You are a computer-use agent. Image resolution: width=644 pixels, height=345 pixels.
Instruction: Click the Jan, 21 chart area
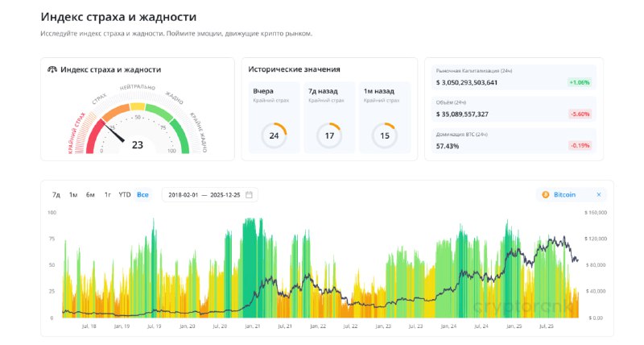[x=252, y=274]
